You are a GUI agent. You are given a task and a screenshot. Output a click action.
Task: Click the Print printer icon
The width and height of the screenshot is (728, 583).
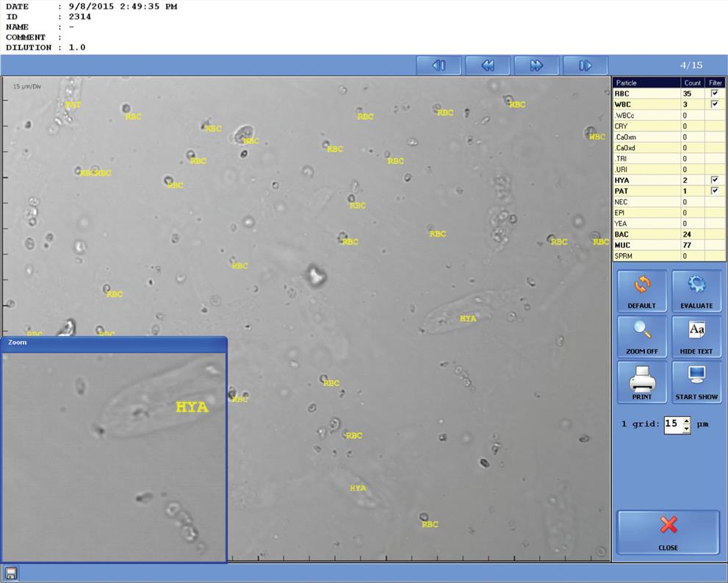[x=641, y=377]
